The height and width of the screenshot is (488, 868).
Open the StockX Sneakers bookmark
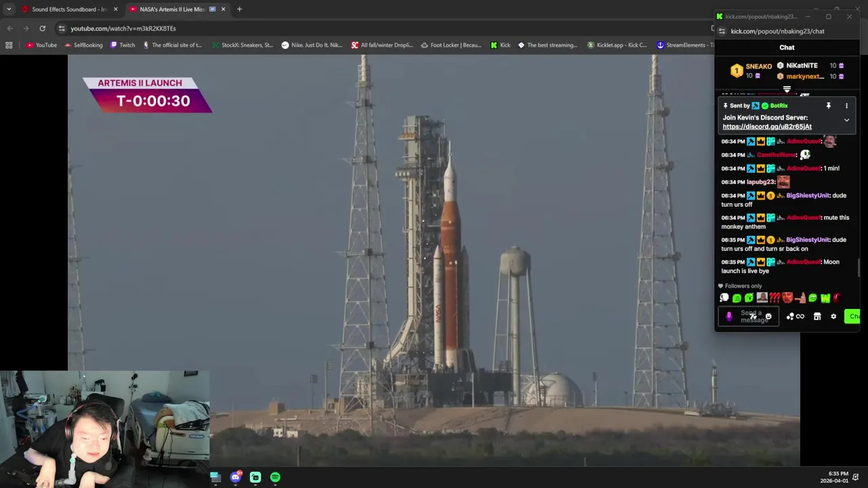point(242,45)
